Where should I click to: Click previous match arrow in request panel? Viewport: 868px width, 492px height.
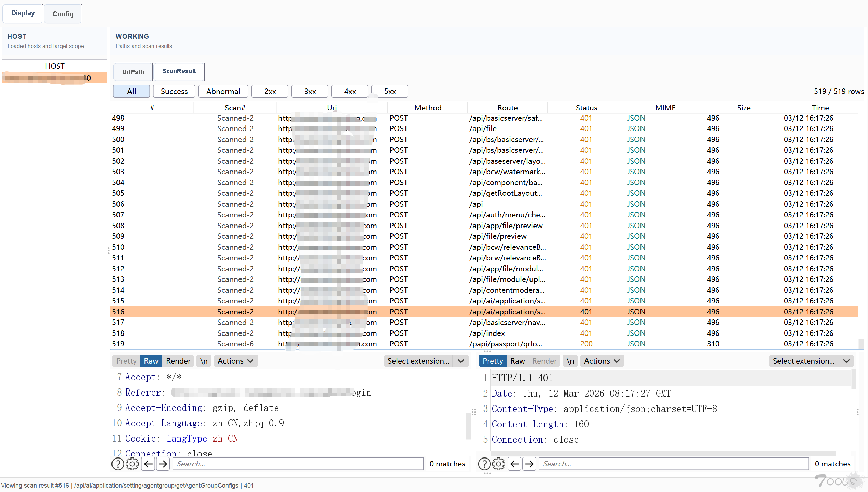148,464
